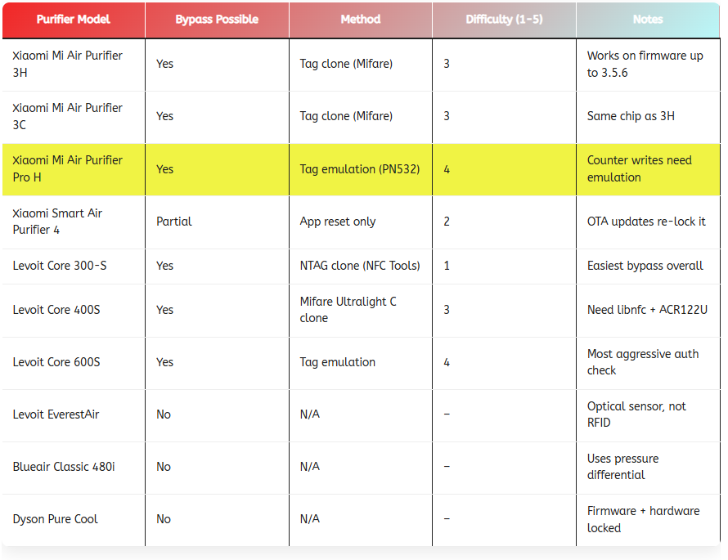
Task: Click the Easiest bypass overall note
Action: click(x=644, y=266)
